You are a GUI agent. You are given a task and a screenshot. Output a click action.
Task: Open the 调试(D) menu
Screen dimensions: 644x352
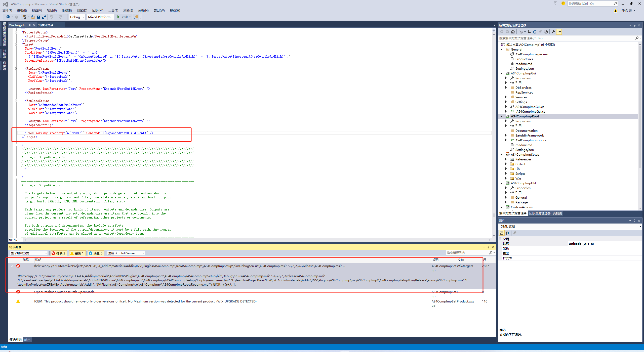click(x=82, y=11)
